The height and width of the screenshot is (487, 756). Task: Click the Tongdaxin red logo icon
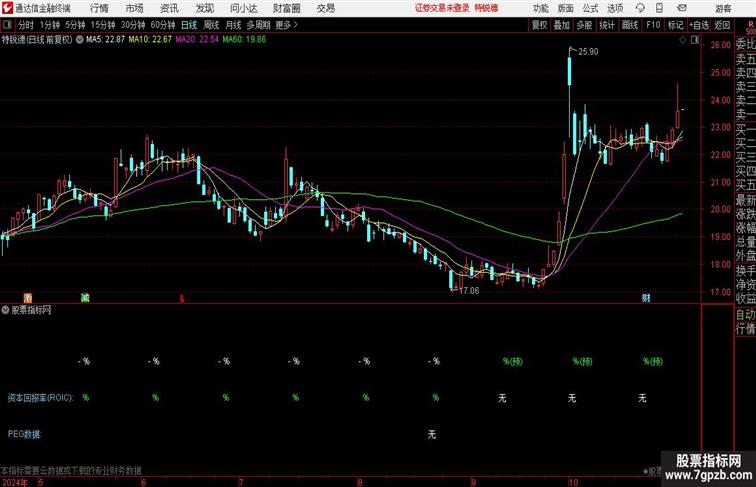[7, 8]
